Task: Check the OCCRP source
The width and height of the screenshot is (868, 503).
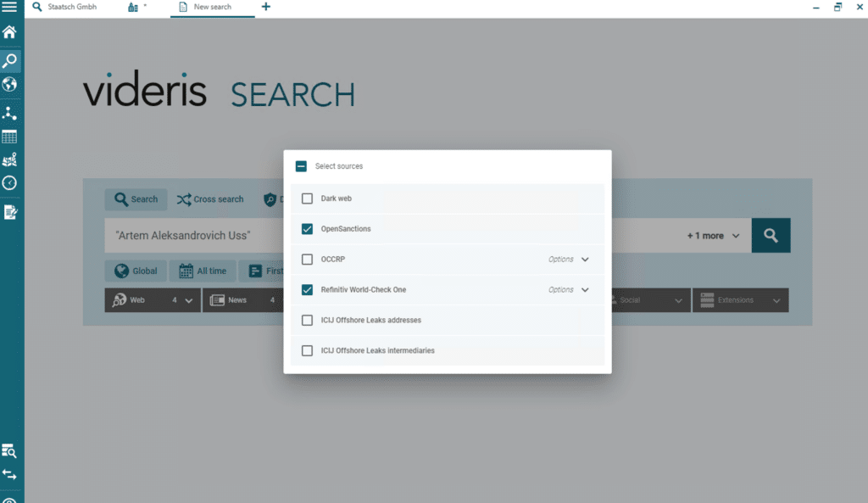Action: coord(307,260)
